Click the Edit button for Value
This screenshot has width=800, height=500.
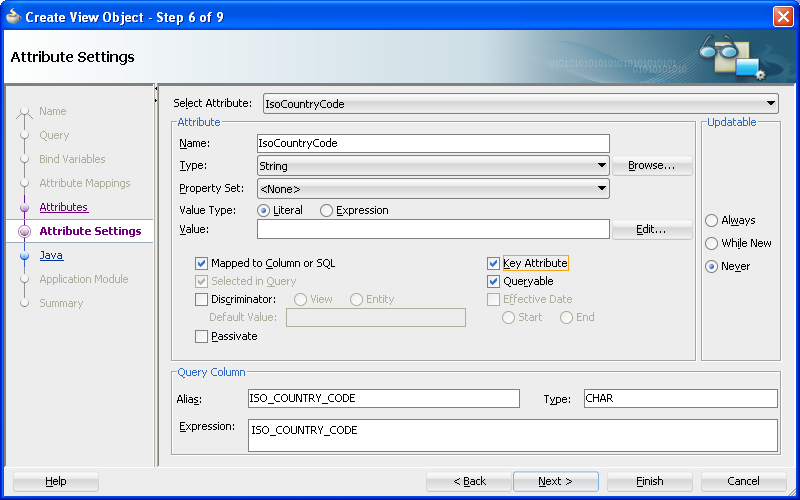click(652, 230)
